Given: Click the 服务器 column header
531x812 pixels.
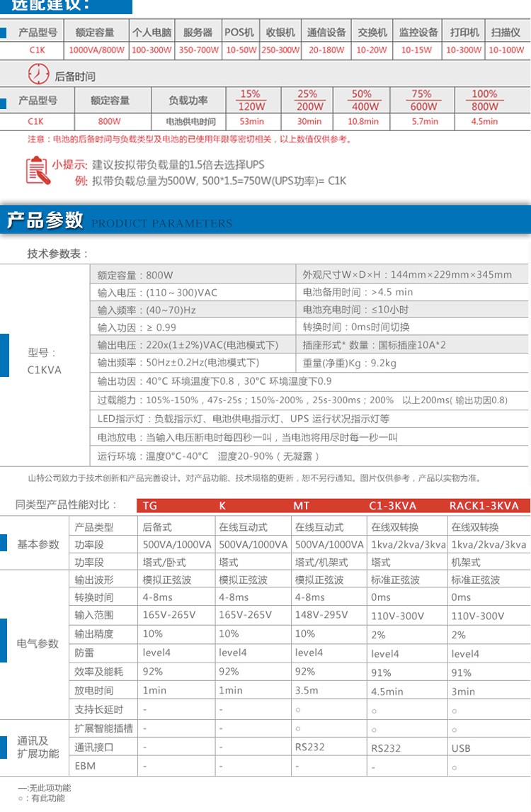Looking at the screenshot, I should click(198, 32).
